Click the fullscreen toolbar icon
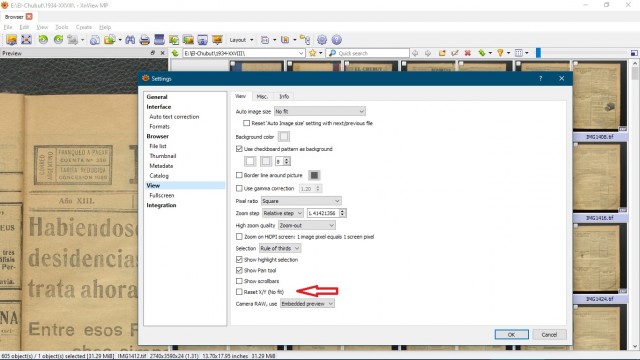 [x=26, y=40]
